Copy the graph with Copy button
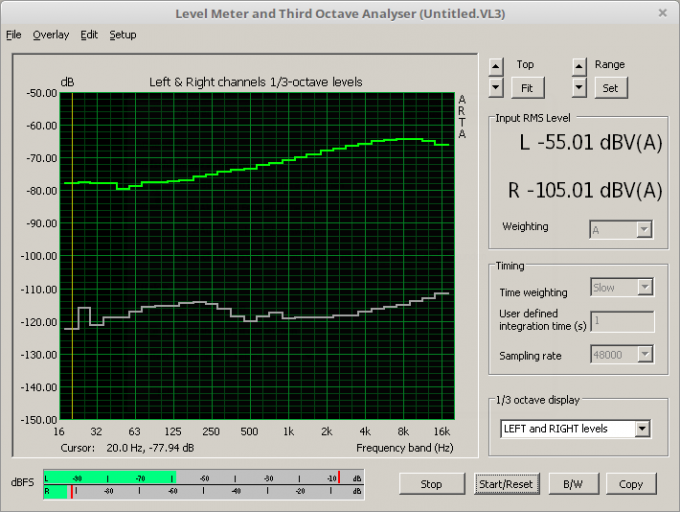The image size is (680, 512). coord(631,484)
